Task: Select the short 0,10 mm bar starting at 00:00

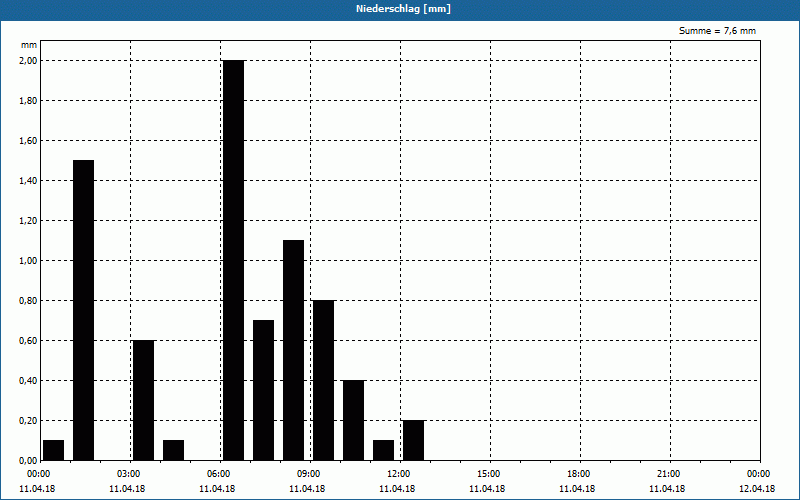Action: [54, 450]
